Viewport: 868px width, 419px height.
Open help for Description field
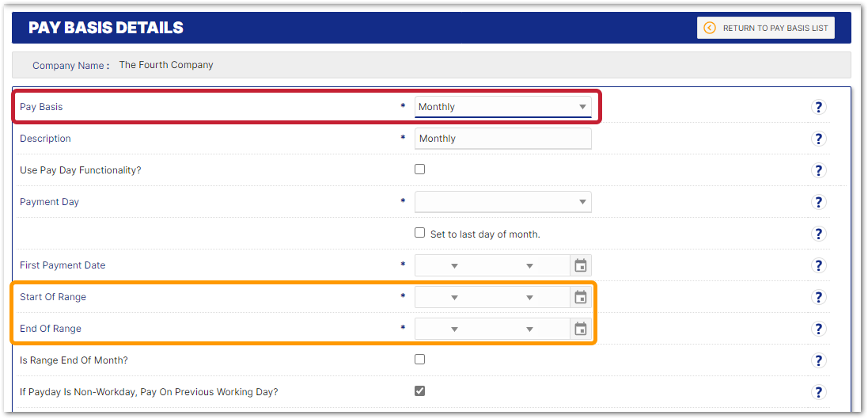(819, 139)
